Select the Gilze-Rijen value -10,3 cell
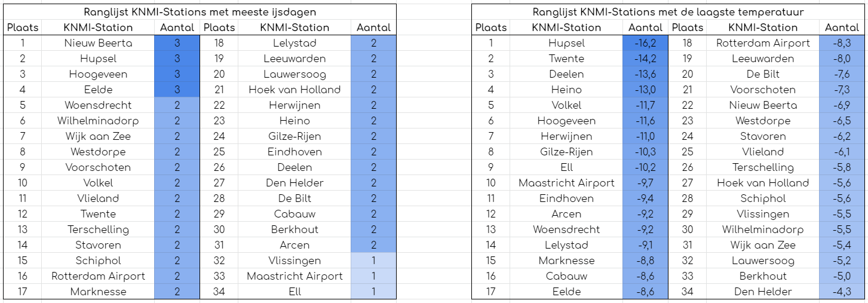This screenshot has width=868, height=303. 645,152
